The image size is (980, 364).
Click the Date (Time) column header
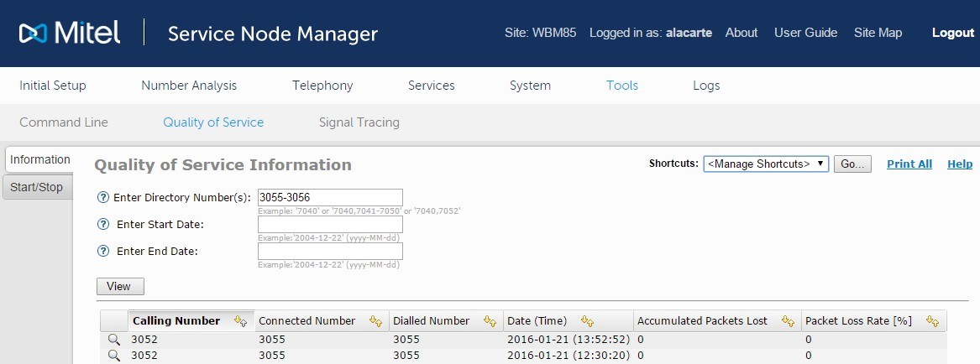click(x=569, y=321)
